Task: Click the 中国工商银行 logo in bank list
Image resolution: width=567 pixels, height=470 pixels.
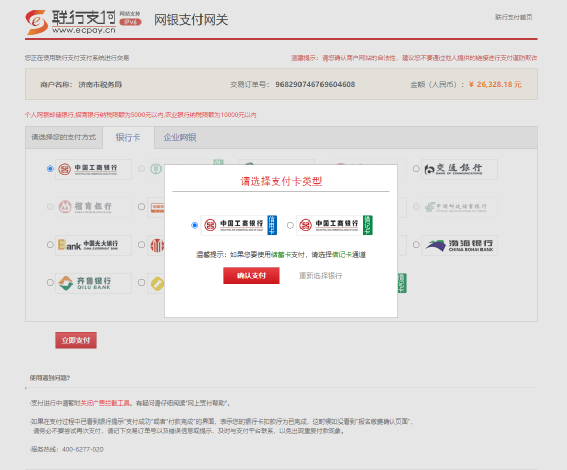Action: (93, 169)
